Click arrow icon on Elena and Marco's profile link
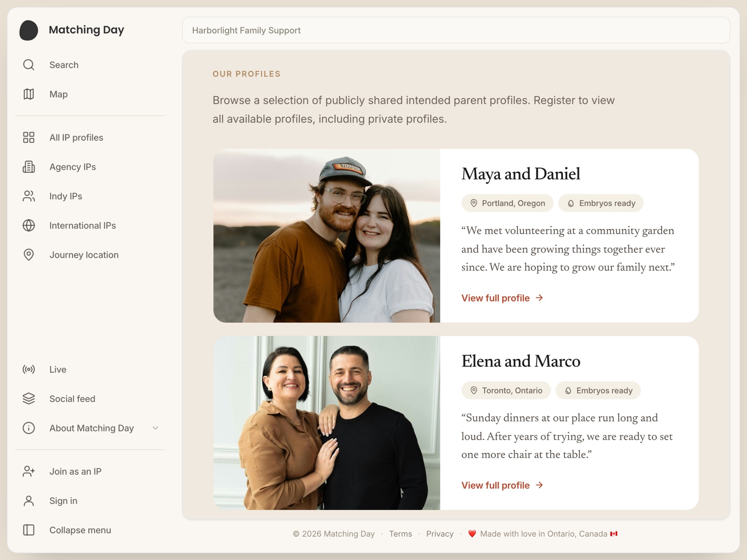Screen dimensions: 747x560 (x=539, y=485)
